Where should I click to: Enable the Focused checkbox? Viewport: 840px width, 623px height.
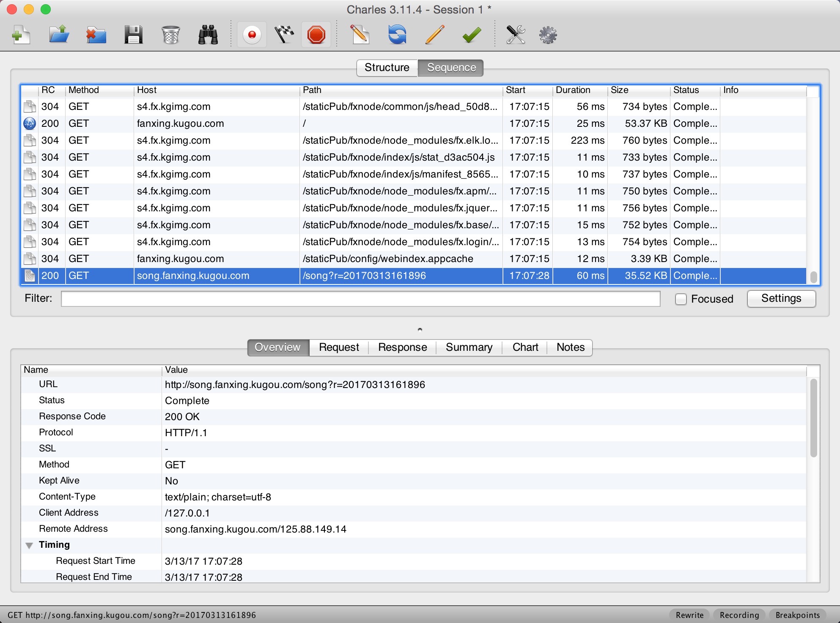681,299
